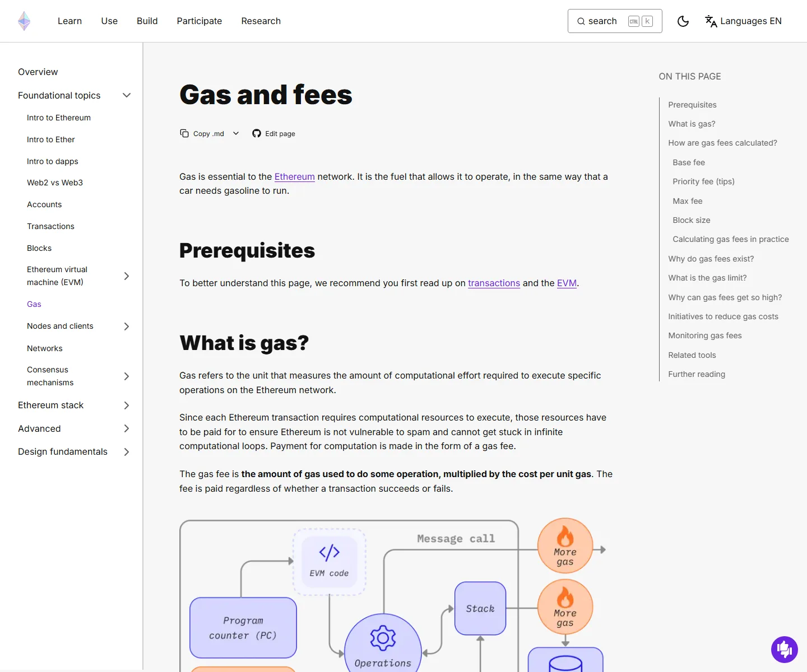
Task: Follow the transactions link in Prerequisites
Action: tap(494, 283)
